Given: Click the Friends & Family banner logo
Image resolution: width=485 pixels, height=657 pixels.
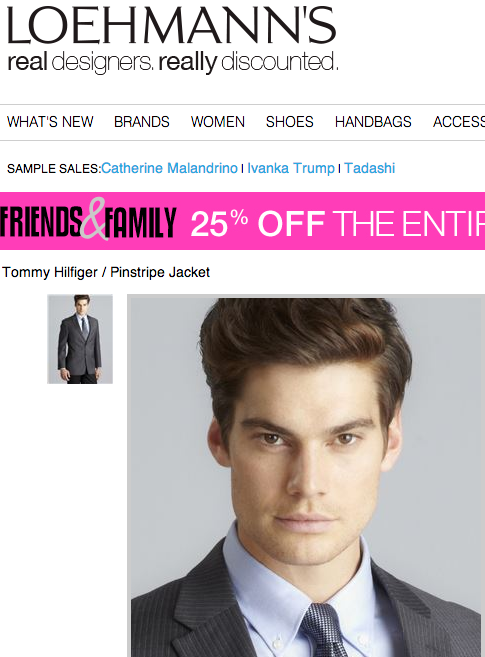Looking at the screenshot, I should point(88,221).
